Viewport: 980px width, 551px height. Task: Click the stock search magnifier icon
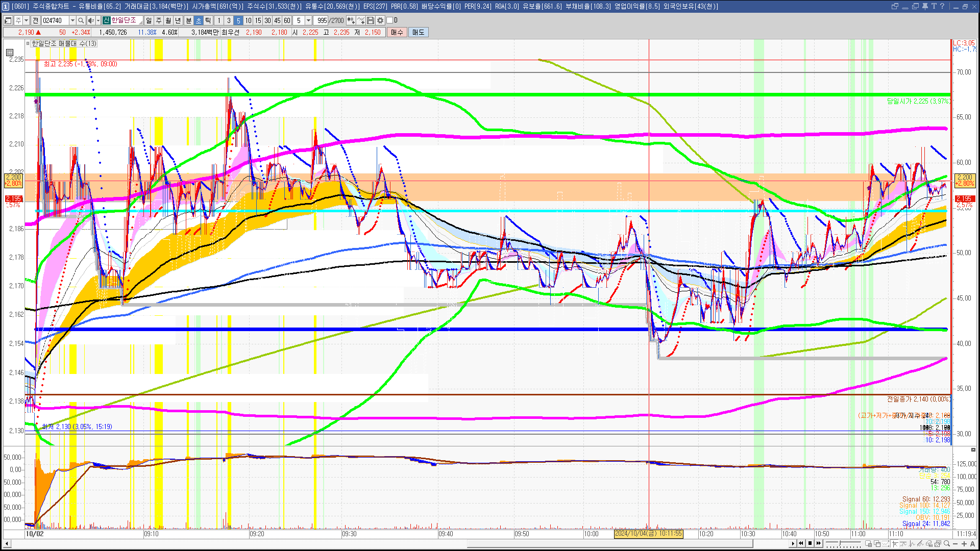click(81, 20)
